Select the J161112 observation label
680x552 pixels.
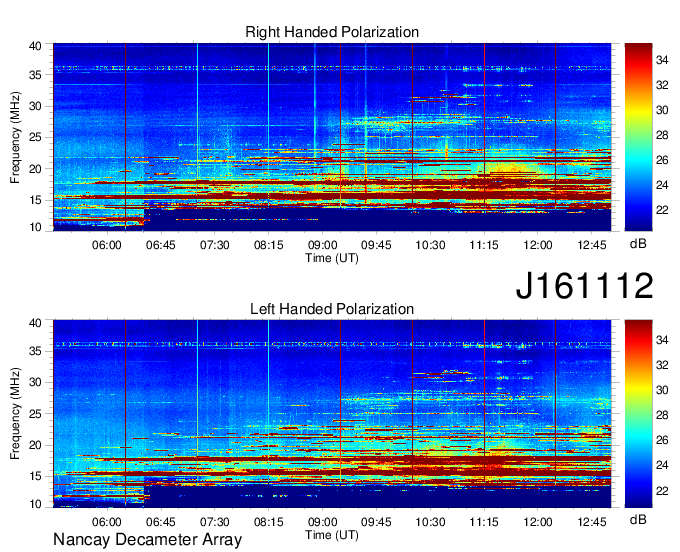[584, 285]
